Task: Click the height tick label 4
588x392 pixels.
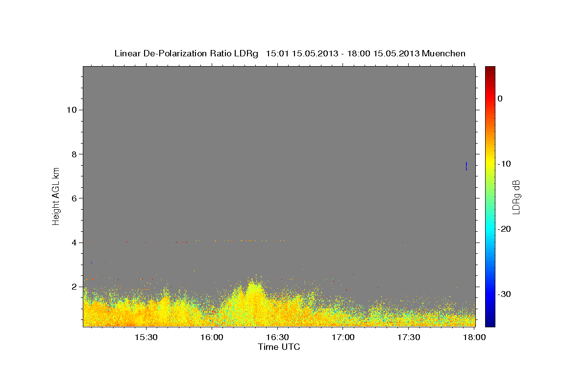Action: pos(74,243)
